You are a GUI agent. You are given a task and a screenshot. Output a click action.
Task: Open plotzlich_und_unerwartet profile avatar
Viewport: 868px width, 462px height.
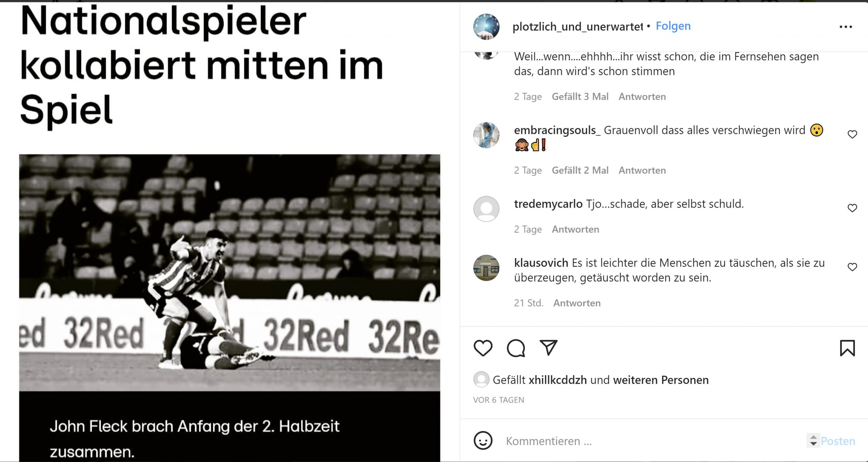tap(486, 26)
